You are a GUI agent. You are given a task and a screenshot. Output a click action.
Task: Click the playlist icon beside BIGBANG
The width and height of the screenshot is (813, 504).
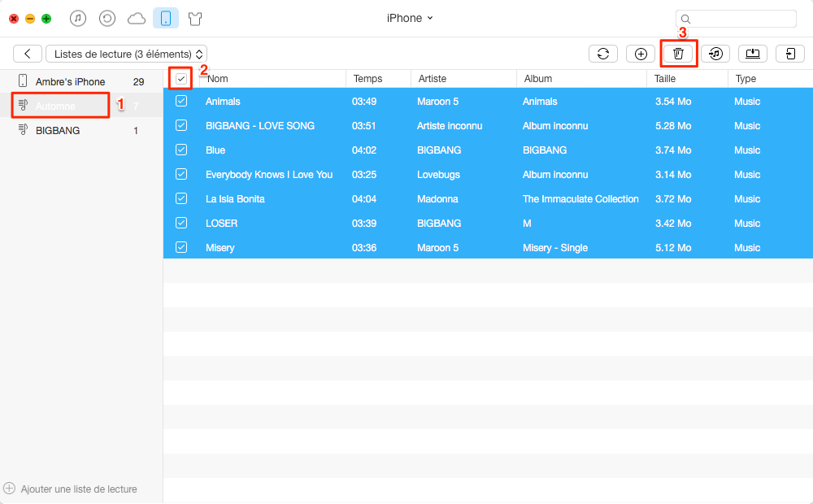[23, 129]
